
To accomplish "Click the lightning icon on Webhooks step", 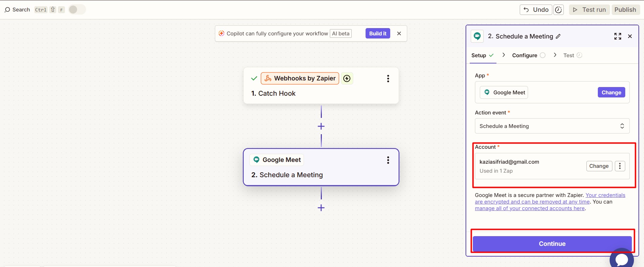I will point(347,78).
